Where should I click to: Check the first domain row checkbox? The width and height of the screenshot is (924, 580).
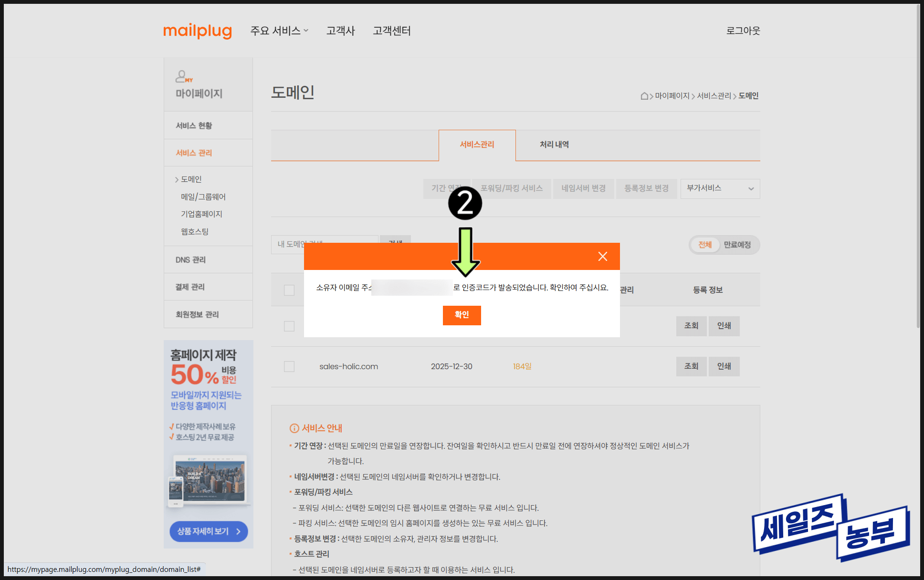tap(289, 326)
